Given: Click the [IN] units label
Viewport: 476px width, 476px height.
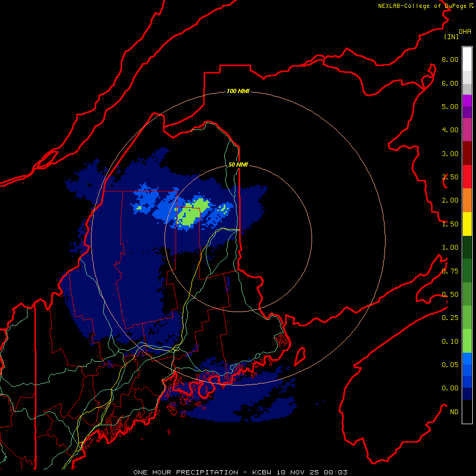Looking at the screenshot, I should [x=451, y=36].
